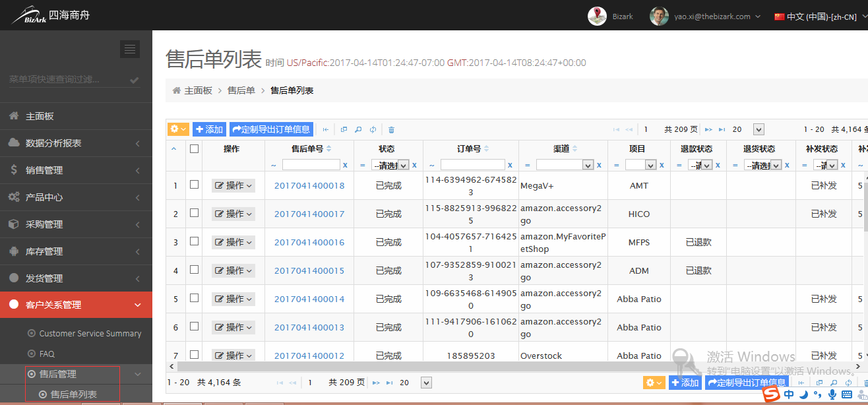Jump to last page in bottom pager
The image size is (868, 405).
point(389,383)
